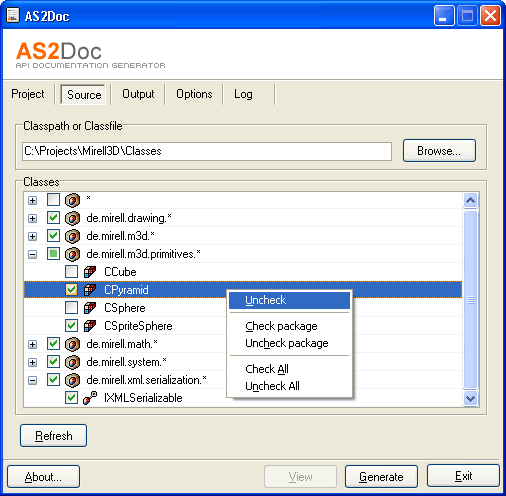This screenshot has height=496, width=506.
Task: Click the disabled View button
Action: point(300,477)
